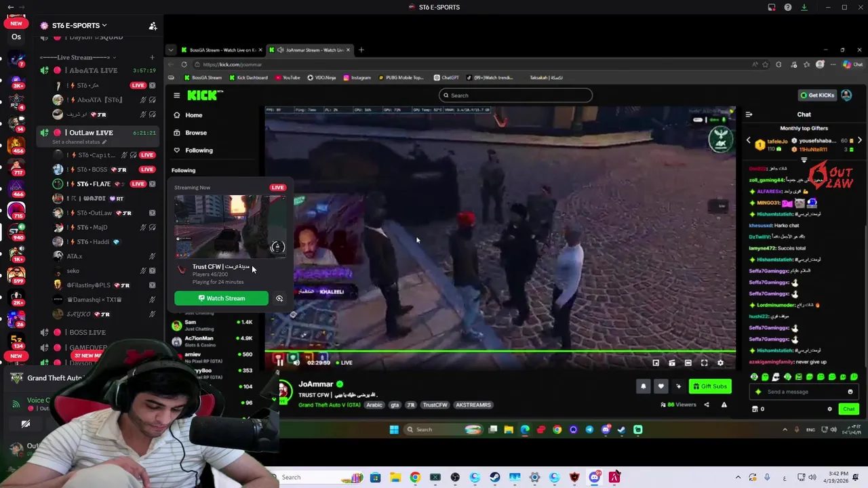Open ST6 E-SPORTS server dropdown
The image size is (868, 488).
[79, 25]
